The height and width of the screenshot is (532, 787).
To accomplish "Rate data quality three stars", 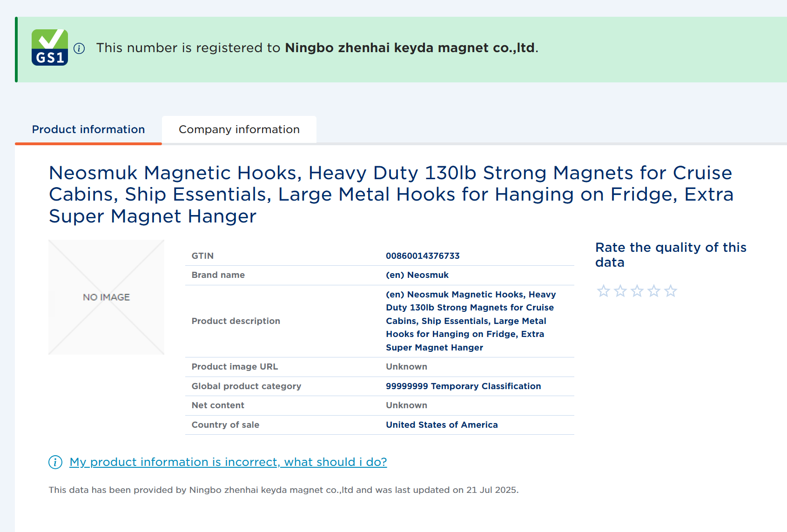I will pyautogui.click(x=637, y=291).
